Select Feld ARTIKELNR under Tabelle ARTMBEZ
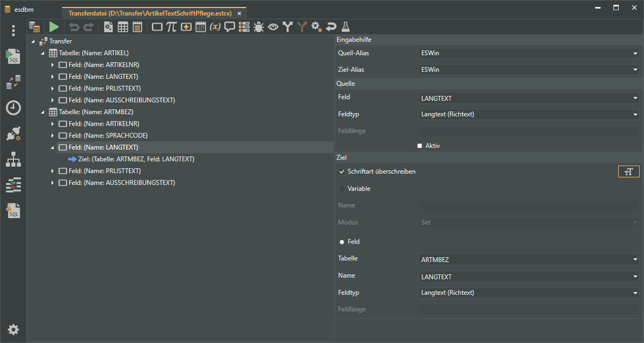Viewport: 644px width, 343px height. point(104,124)
